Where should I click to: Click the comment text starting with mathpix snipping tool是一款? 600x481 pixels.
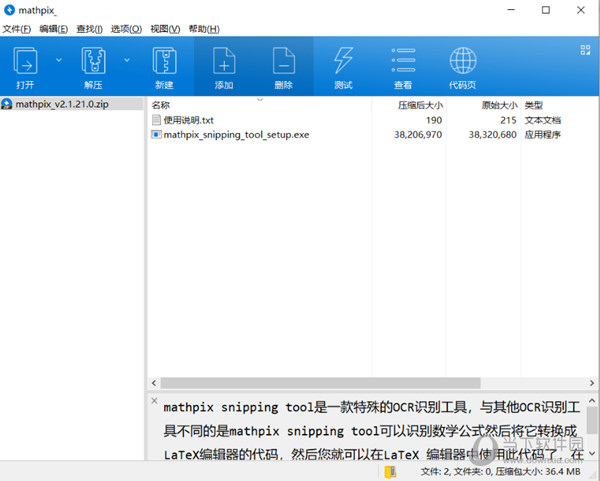click(372, 408)
